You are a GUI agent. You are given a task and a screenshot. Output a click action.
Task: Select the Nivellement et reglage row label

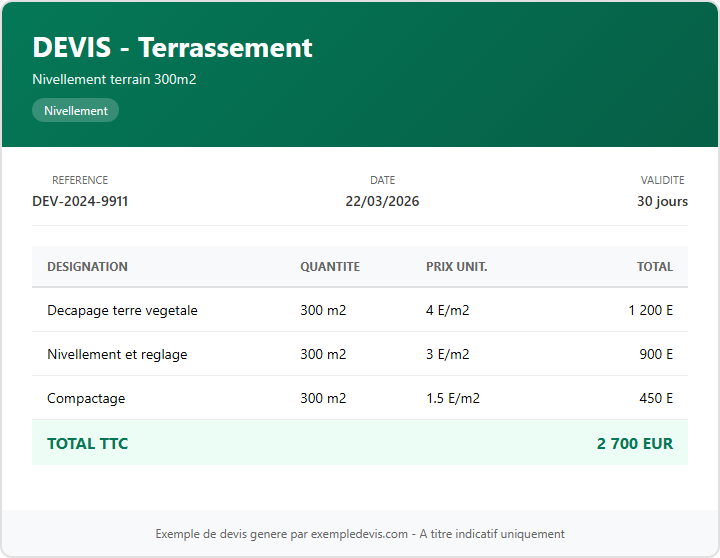pos(117,354)
